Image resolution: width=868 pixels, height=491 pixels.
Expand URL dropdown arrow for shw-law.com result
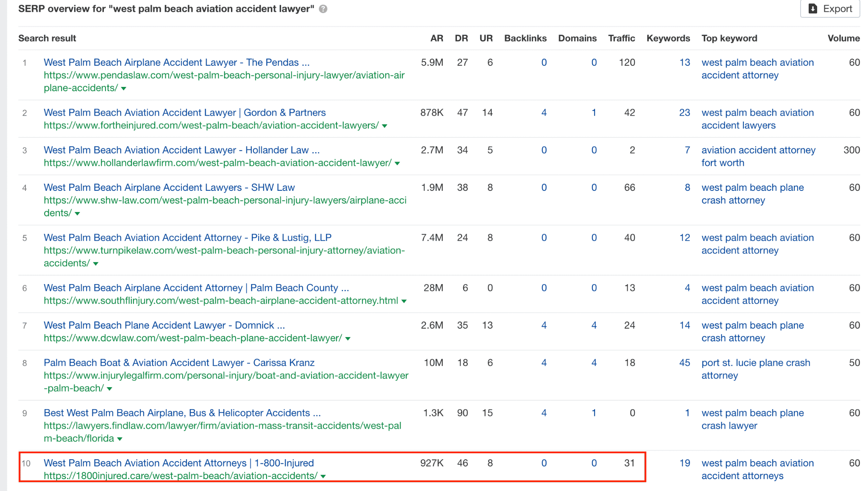(77, 214)
